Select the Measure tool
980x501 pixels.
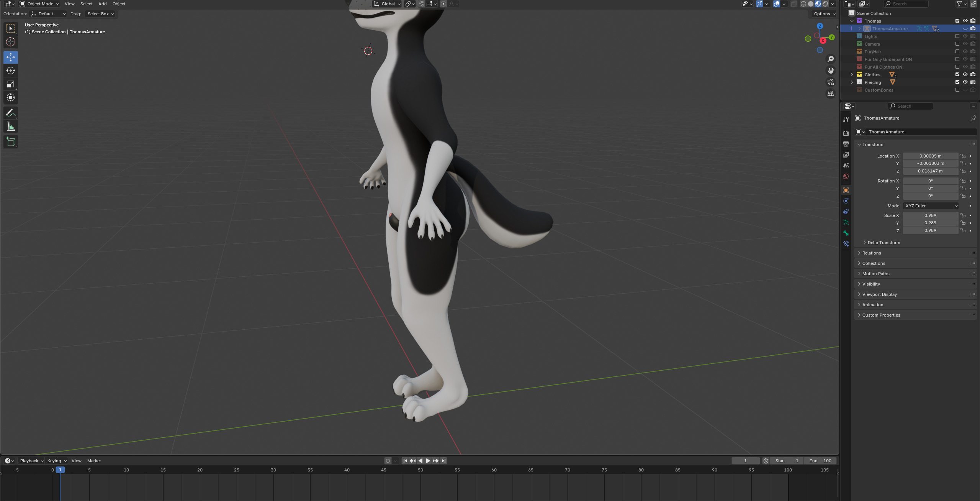[11, 126]
